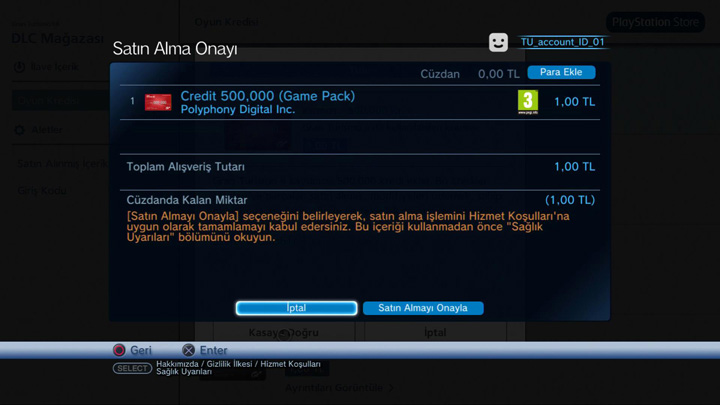Image resolution: width=720 pixels, height=405 pixels.
Task: Open the TU_account_ID_01 account label
Action: point(562,42)
